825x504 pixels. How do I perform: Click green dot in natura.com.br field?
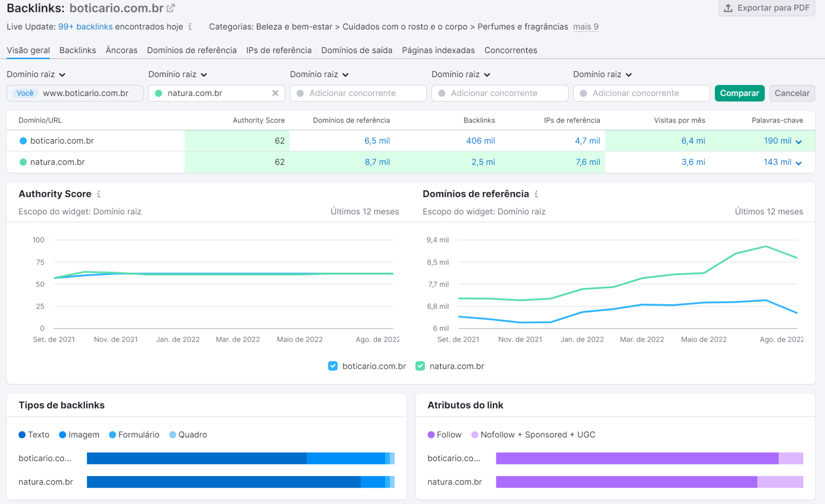[159, 93]
